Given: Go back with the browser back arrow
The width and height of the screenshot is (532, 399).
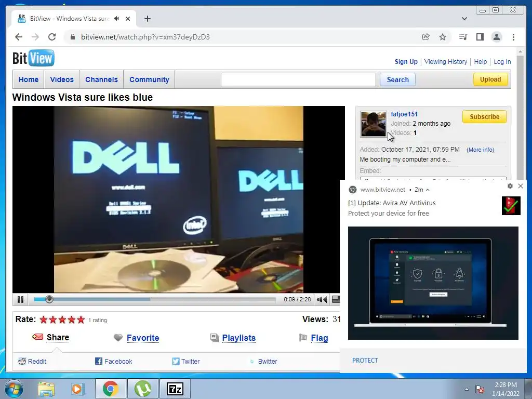Looking at the screenshot, I should (x=19, y=37).
